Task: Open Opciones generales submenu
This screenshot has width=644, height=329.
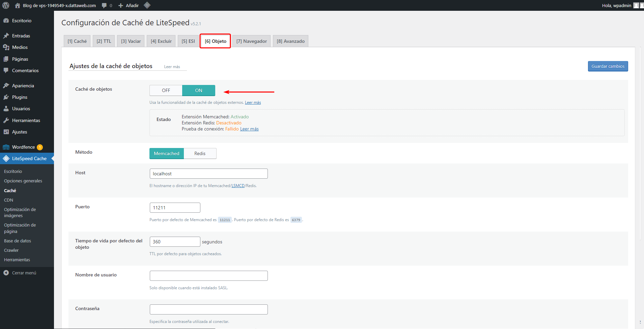Action: tap(23, 181)
